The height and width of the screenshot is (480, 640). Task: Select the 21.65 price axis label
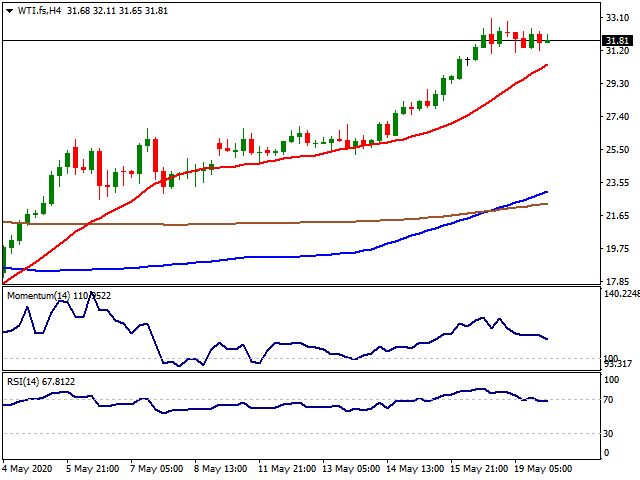pyautogui.click(x=617, y=216)
